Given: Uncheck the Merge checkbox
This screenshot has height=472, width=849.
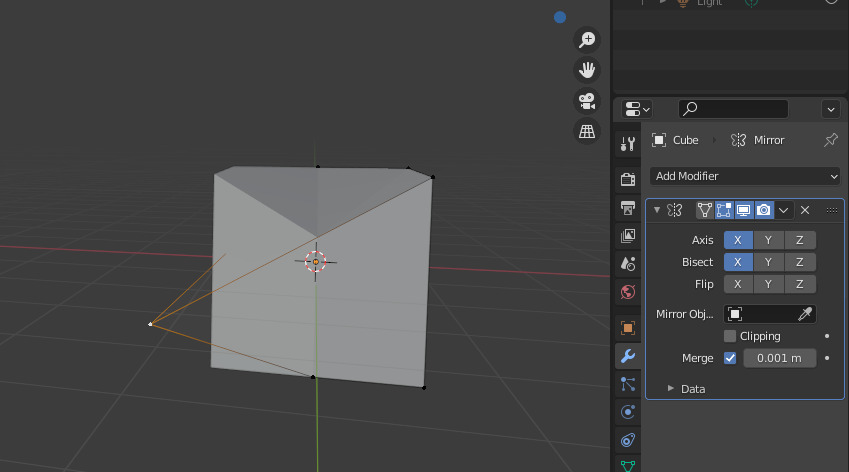Looking at the screenshot, I should pyautogui.click(x=730, y=358).
